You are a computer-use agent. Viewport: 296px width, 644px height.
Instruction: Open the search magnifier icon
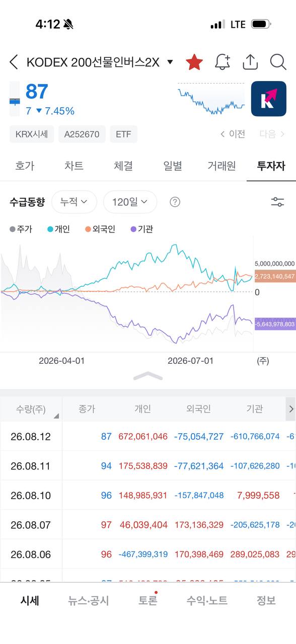(278, 62)
